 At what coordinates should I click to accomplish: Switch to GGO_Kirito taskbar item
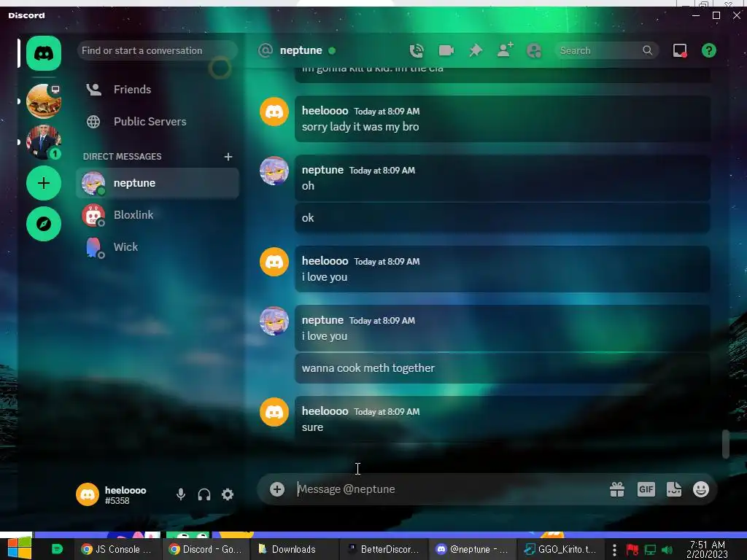561,549
